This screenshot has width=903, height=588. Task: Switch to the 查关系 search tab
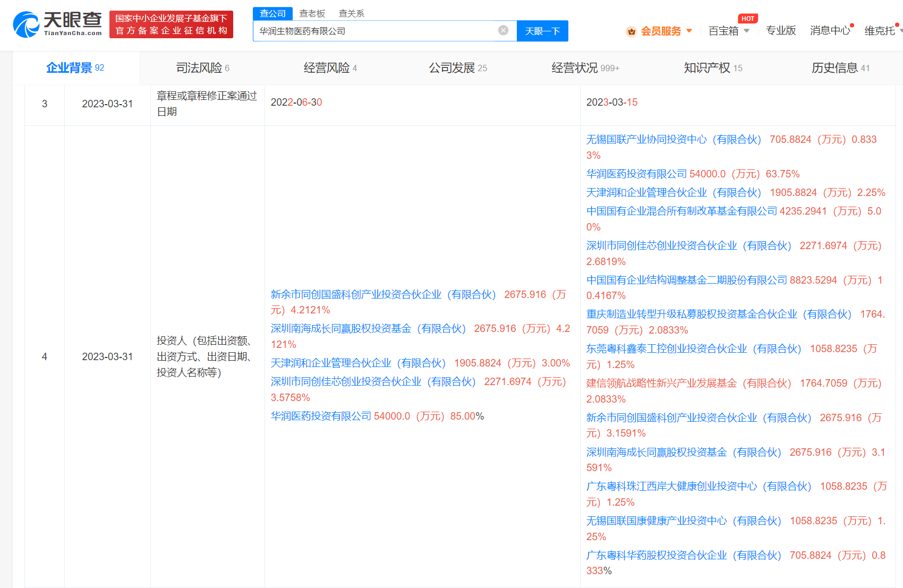351,13
